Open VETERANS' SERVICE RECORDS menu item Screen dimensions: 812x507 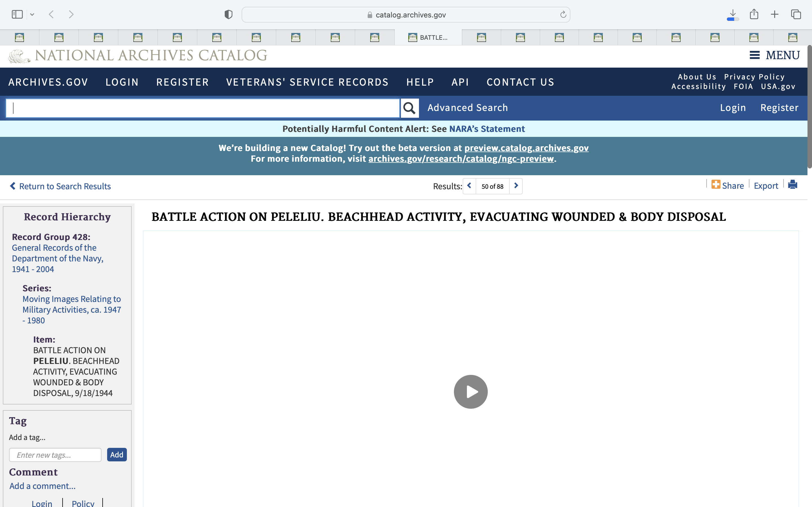[307, 82]
